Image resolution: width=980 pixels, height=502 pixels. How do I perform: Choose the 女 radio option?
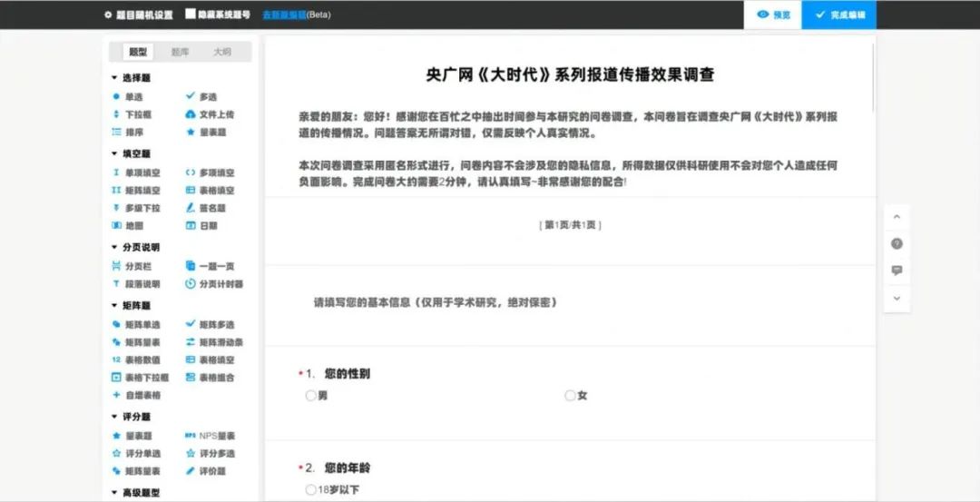point(570,396)
